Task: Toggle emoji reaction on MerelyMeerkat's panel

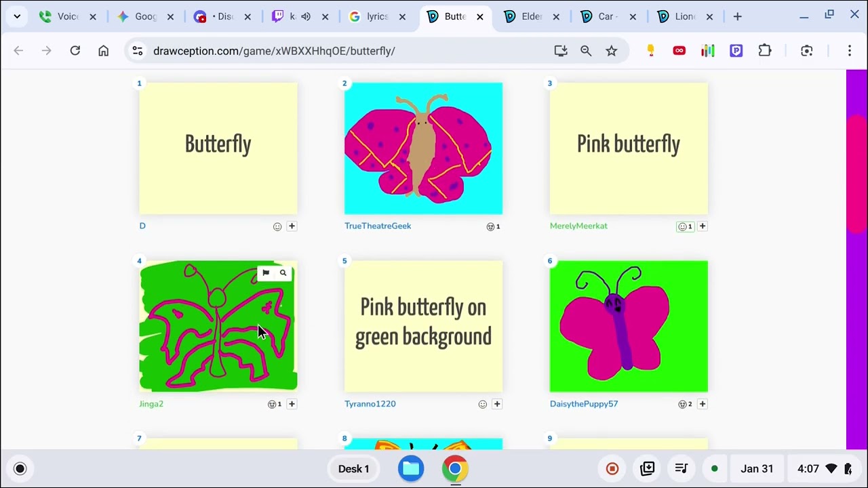Action: pos(685,226)
